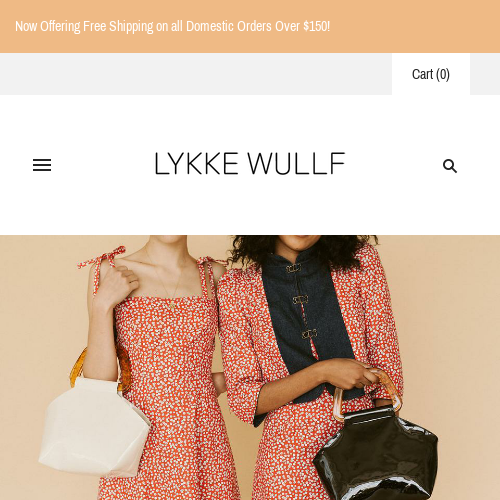Click the top metal clasp on denim vest

[293, 268]
